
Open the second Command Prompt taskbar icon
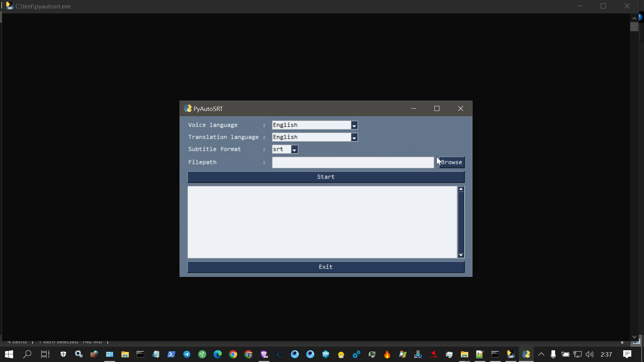point(495,354)
